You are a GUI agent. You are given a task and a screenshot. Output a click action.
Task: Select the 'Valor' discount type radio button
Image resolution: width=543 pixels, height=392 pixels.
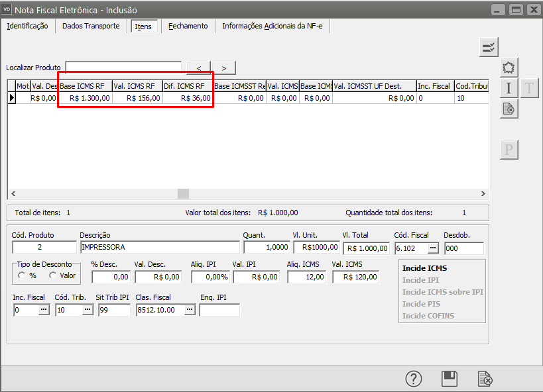point(52,275)
